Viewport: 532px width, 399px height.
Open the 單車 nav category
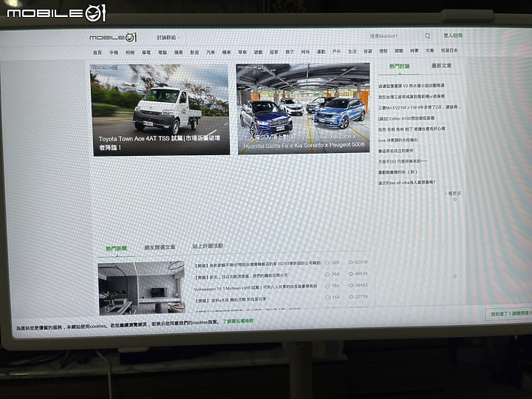(242, 52)
